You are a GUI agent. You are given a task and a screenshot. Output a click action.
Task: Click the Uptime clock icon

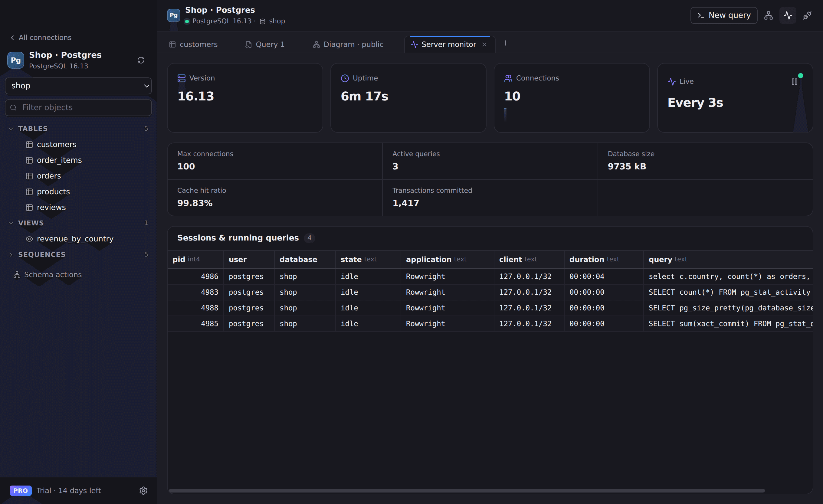[345, 78]
